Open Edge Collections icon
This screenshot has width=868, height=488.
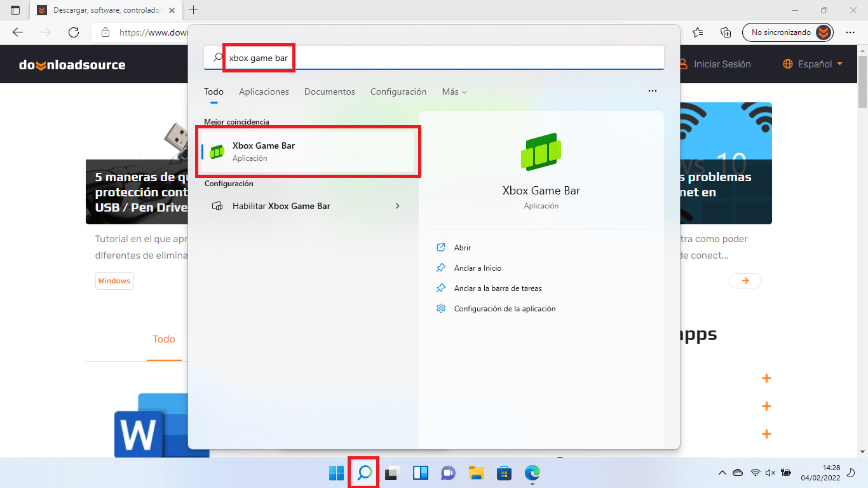click(726, 32)
